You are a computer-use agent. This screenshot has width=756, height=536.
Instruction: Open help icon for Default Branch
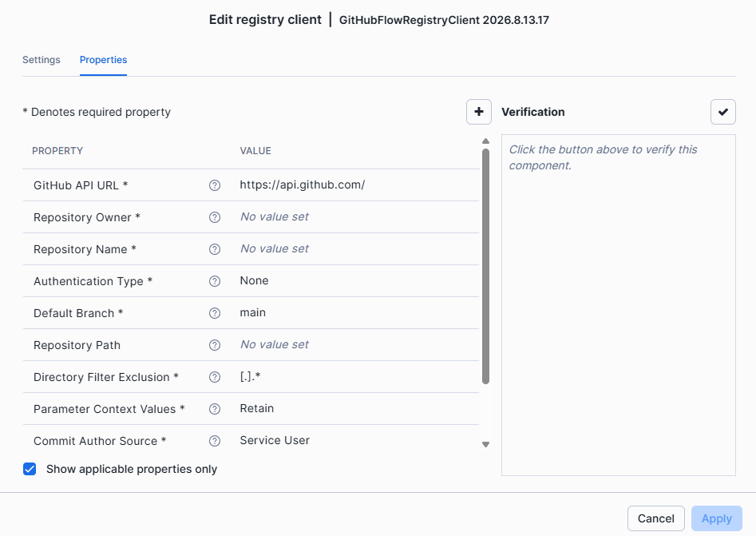pyautogui.click(x=215, y=313)
